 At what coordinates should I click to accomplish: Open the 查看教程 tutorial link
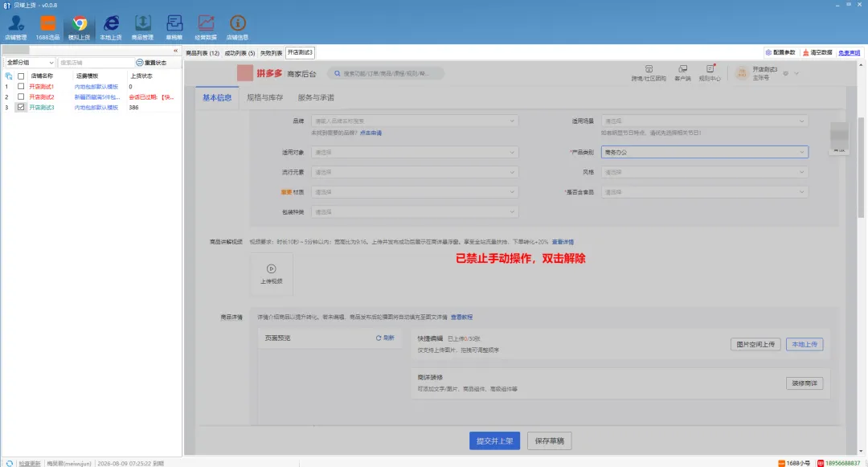(x=461, y=317)
